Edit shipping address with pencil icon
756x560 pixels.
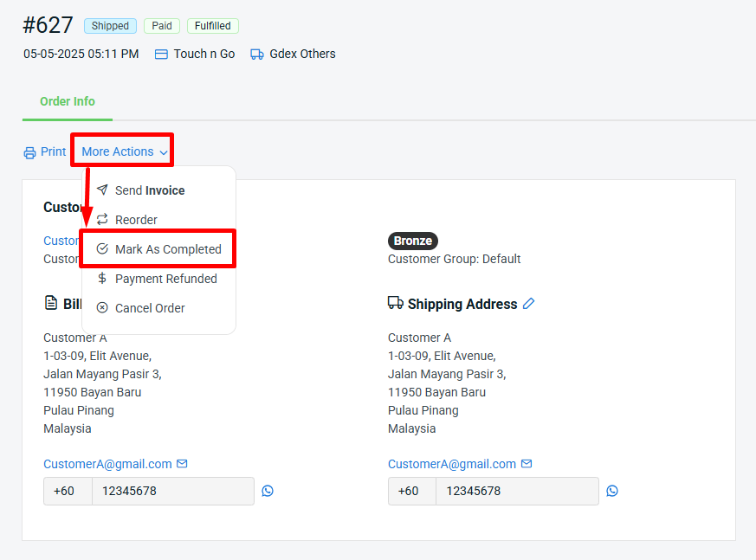(x=529, y=304)
